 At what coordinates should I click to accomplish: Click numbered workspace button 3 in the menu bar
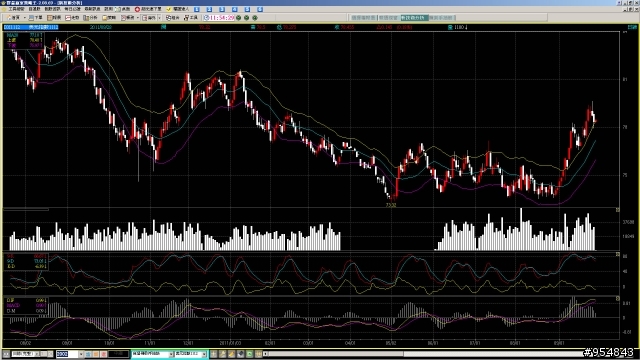[x=222, y=9]
